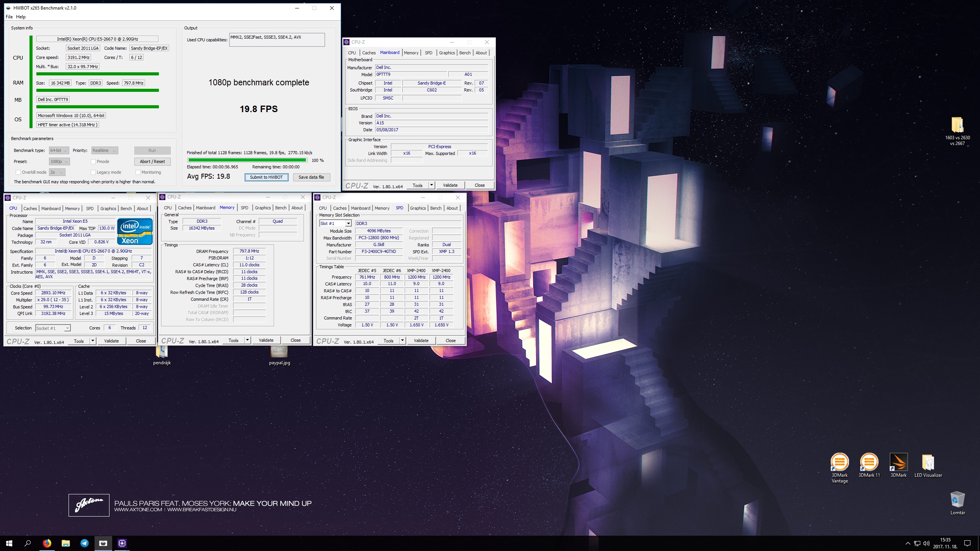Enable the Pmode checkbox
The image size is (980, 551).
point(93,161)
